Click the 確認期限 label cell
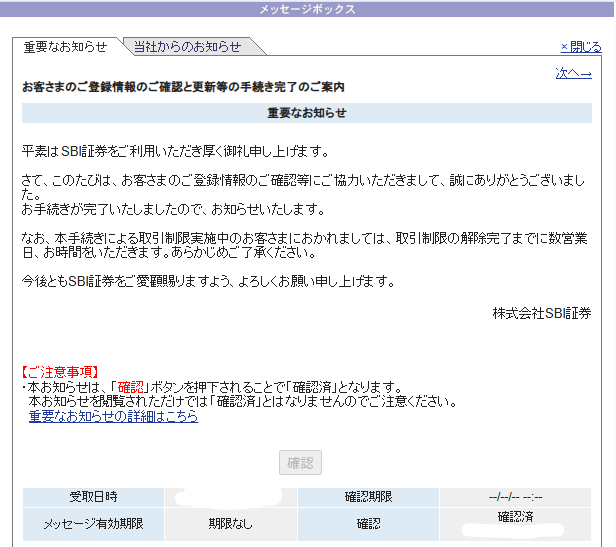 tap(369, 497)
